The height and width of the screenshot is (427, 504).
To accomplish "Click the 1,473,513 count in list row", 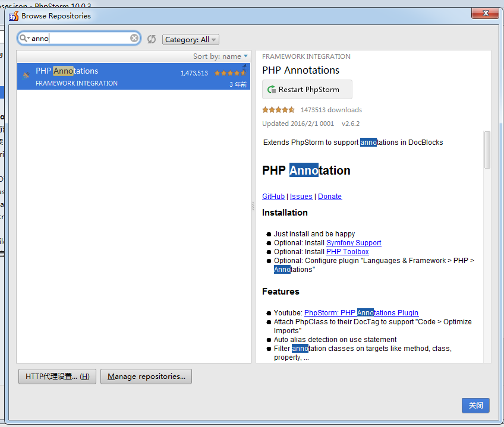I will (x=194, y=73).
